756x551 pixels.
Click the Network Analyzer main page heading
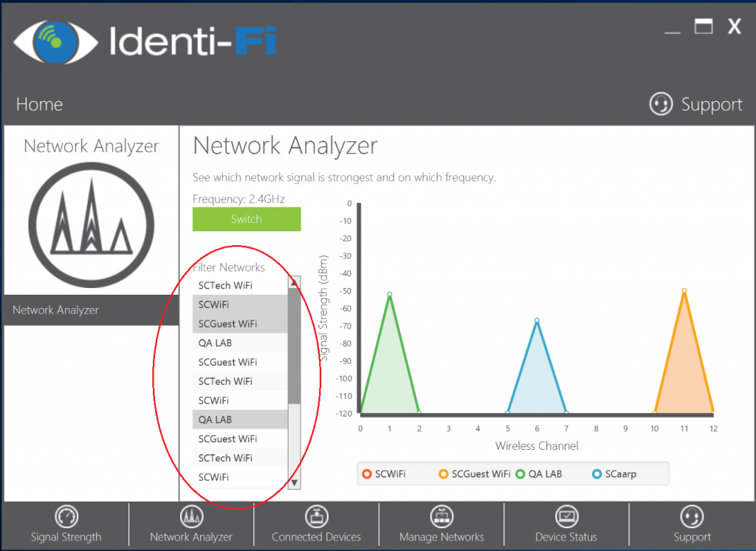click(286, 146)
